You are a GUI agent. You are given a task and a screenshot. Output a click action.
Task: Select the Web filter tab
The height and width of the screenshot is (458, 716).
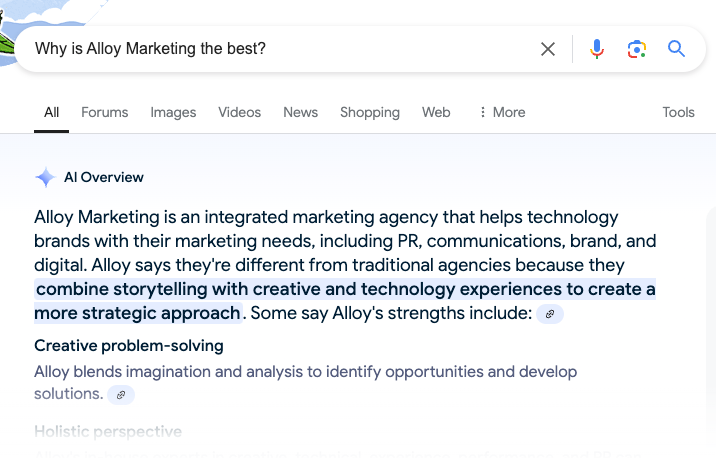click(x=436, y=112)
